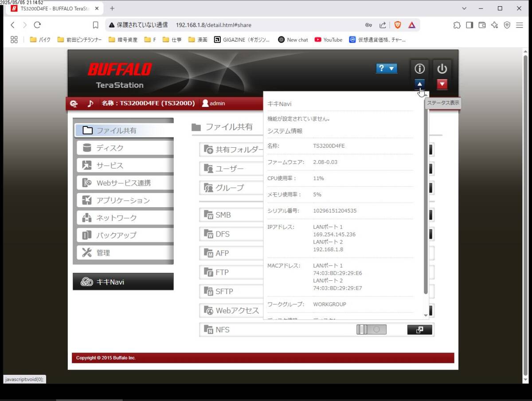Open the Brave wallet icon
This screenshot has height=401, width=532.
[x=482, y=25]
